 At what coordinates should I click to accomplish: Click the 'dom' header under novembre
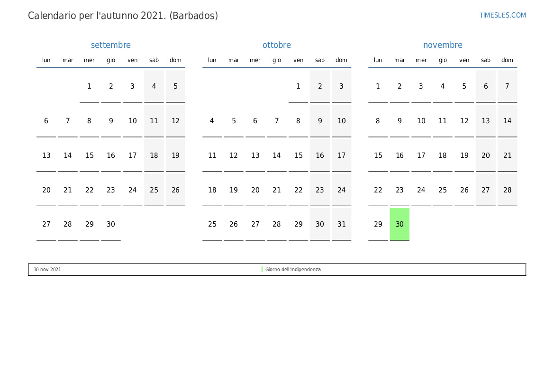pyautogui.click(x=507, y=60)
